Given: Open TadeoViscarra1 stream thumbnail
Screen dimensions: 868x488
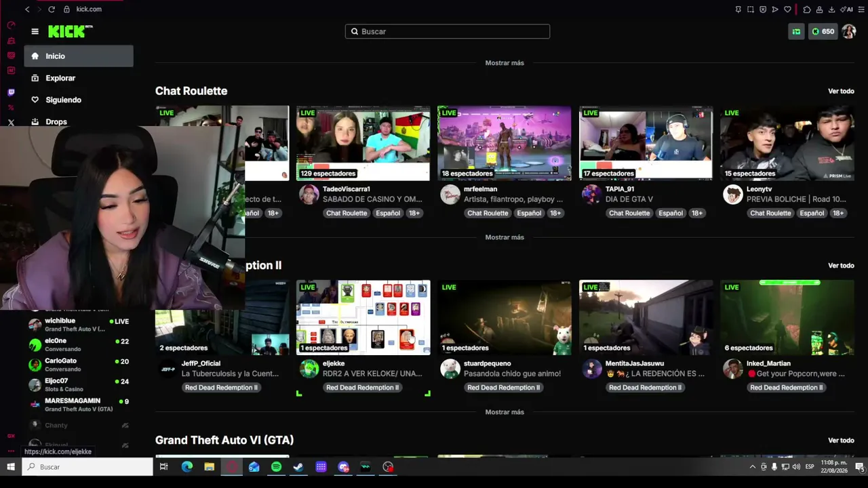Looking at the screenshot, I should point(363,143).
